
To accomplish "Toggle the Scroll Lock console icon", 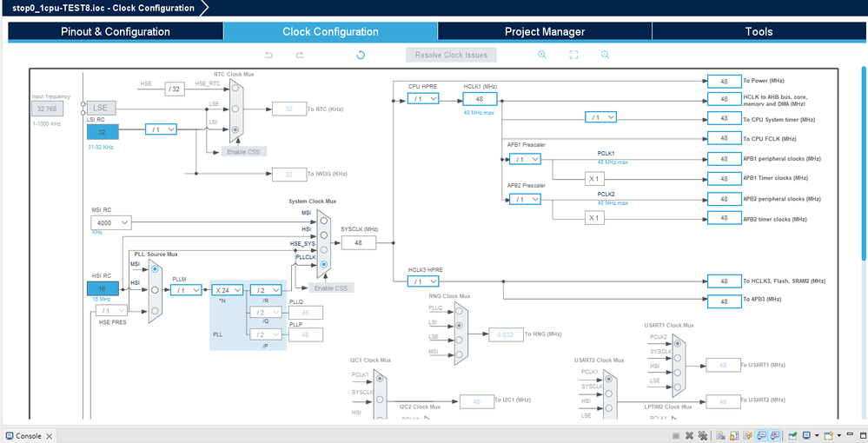I will point(734,436).
